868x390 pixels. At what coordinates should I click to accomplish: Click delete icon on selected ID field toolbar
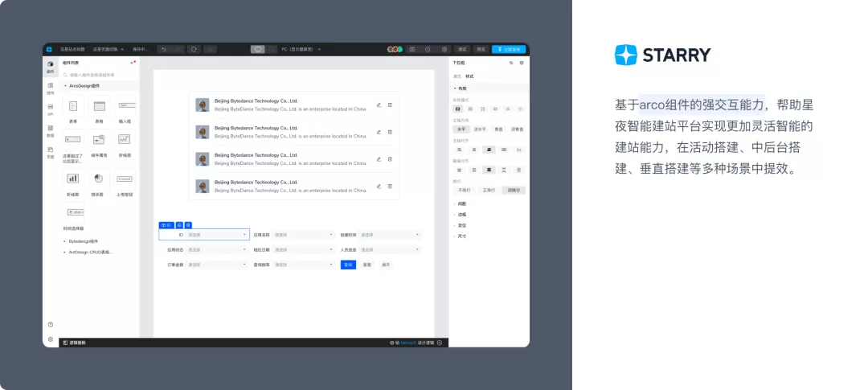188,225
